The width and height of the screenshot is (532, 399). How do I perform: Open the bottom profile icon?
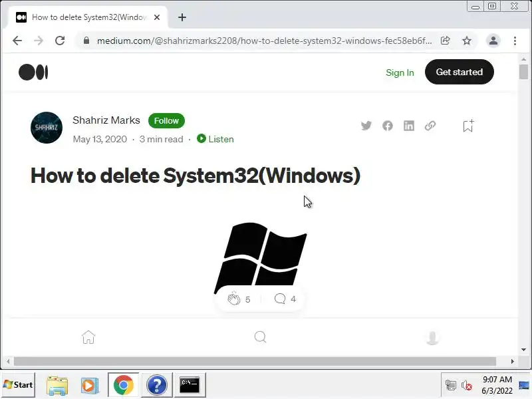tap(432, 337)
